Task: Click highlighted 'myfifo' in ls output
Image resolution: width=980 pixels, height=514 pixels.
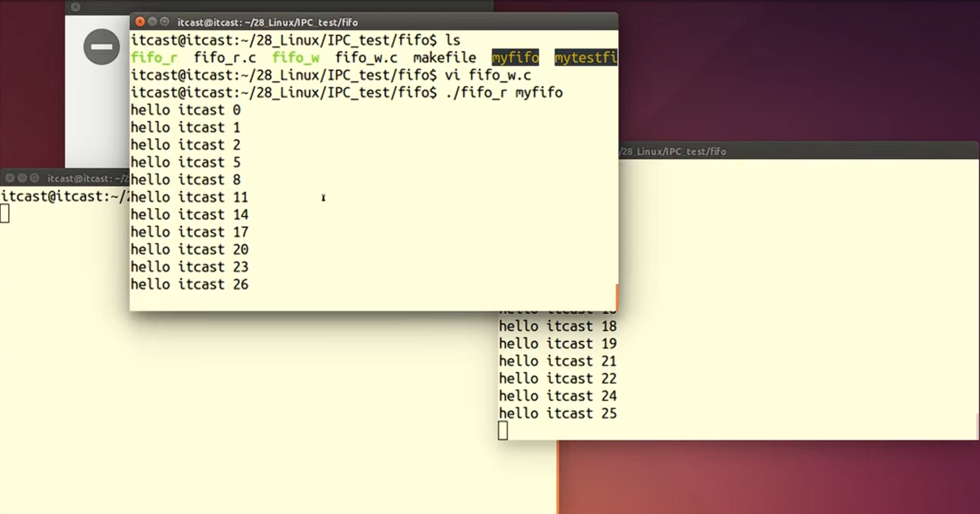Action: tap(516, 58)
